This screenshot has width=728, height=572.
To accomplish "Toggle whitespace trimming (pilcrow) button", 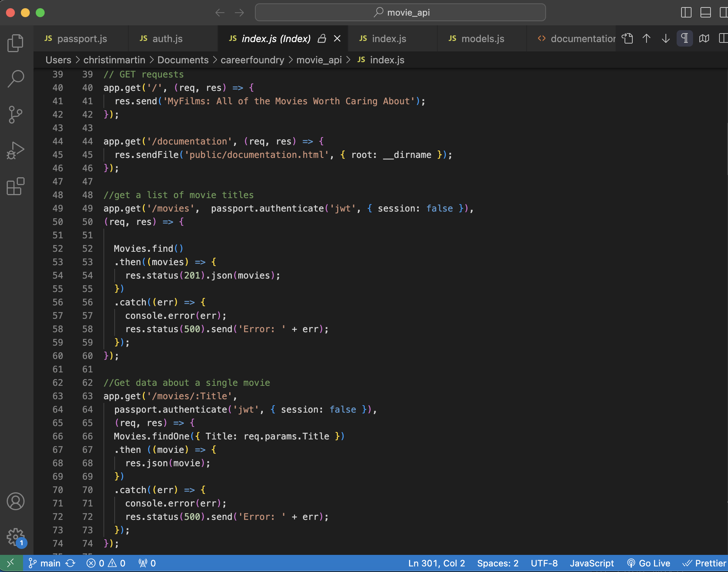I will tap(684, 38).
